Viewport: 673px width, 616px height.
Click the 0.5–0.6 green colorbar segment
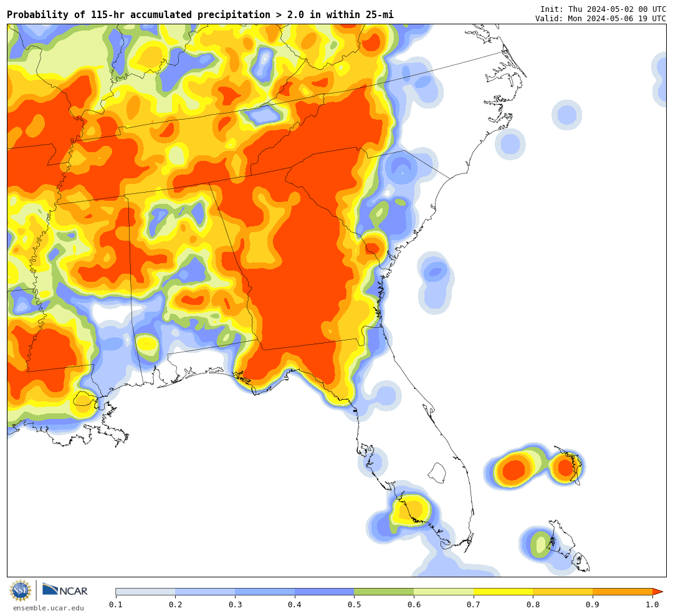(384, 592)
